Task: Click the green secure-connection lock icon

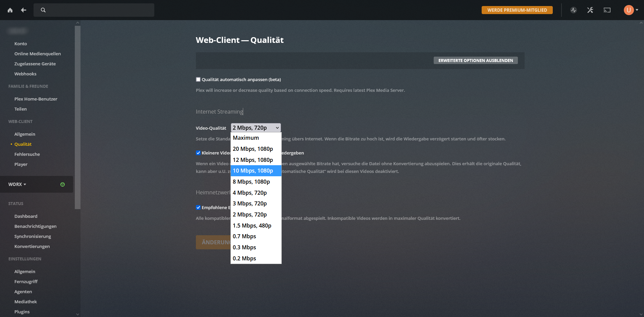Action: click(x=62, y=184)
